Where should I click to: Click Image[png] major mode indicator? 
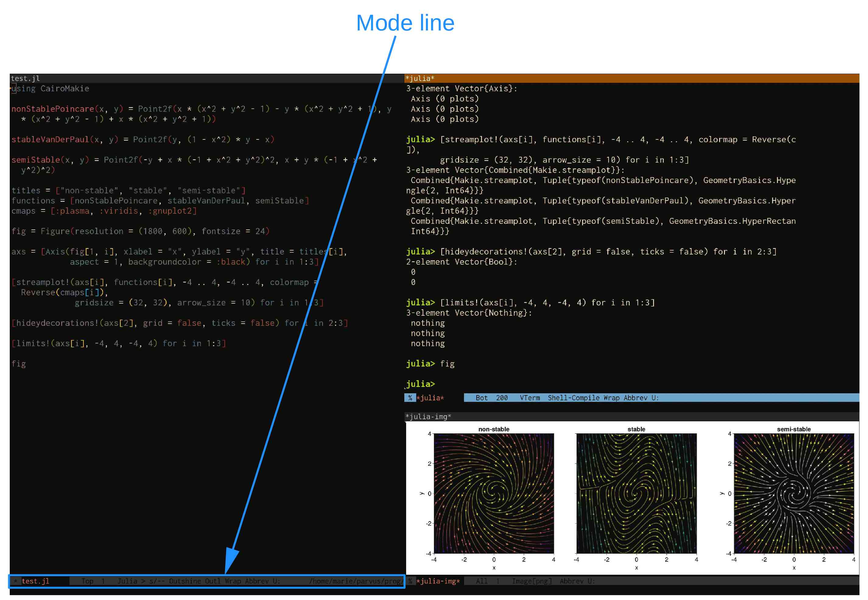(x=532, y=581)
